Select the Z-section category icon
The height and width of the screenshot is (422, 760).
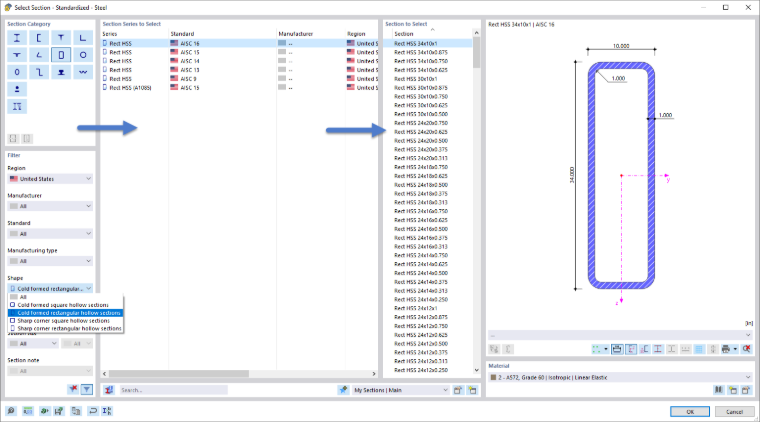pyautogui.click(x=39, y=72)
